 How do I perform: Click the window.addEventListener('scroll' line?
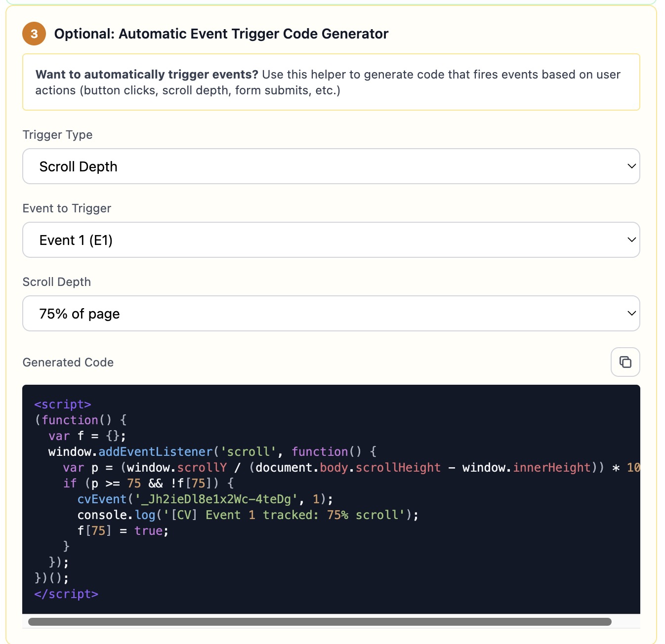pyautogui.click(x=212, y=452)
